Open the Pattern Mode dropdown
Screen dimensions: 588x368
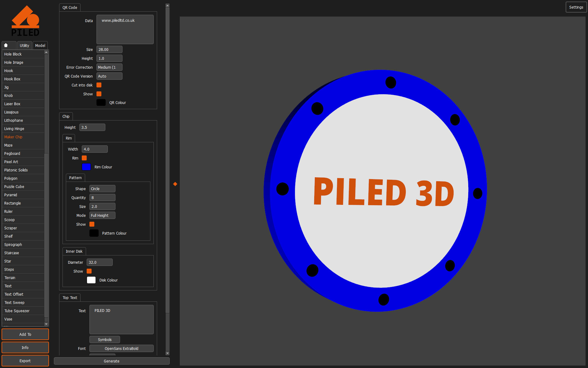point(102,215)
